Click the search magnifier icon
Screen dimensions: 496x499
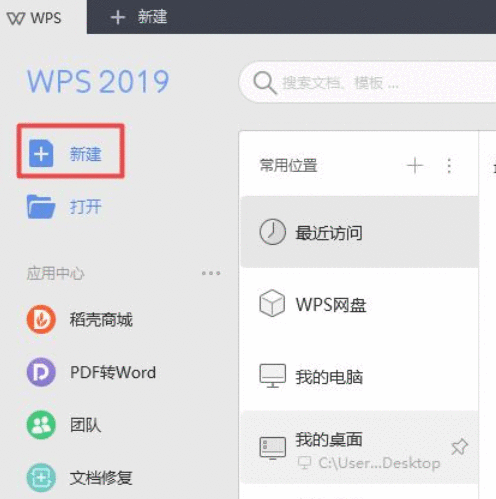[265, 83]
